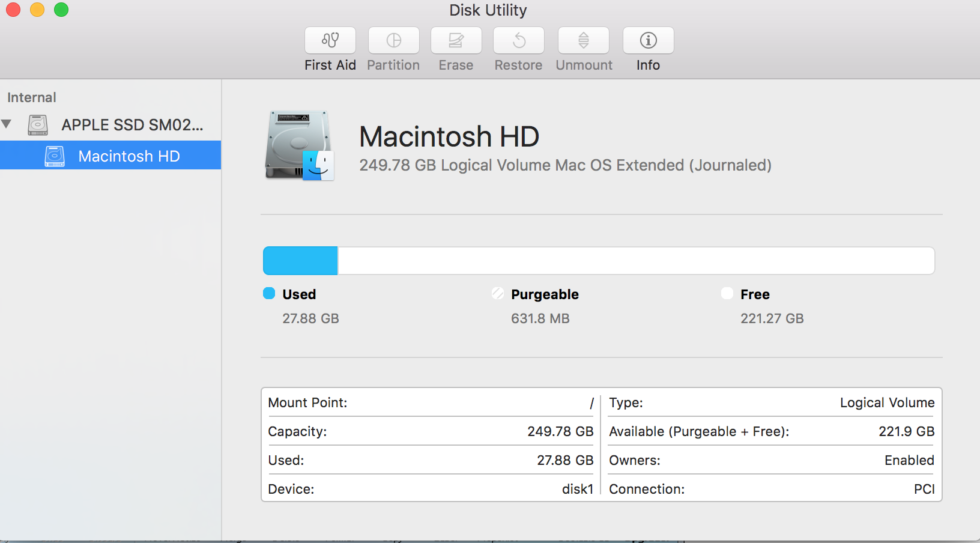This screenshot has height=543, width=980.
Task: Run First Aid on the disk
Action: pos(330,40)
